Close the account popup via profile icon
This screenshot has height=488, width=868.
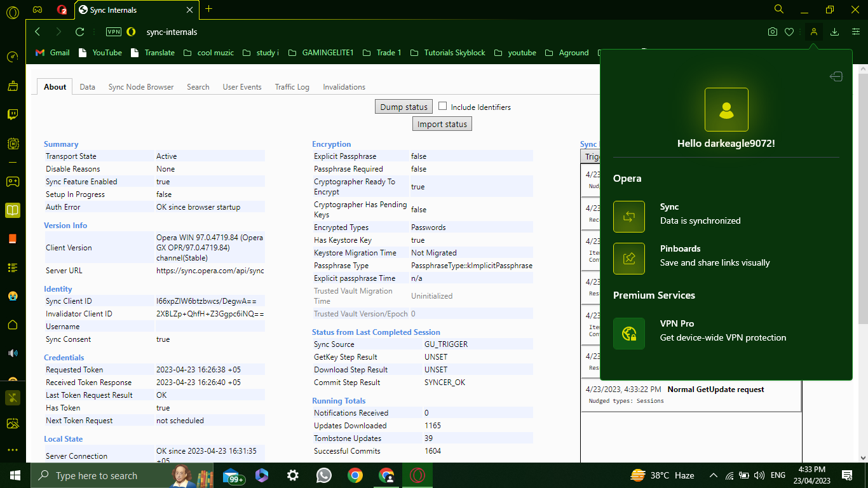[x=813, y=32]
